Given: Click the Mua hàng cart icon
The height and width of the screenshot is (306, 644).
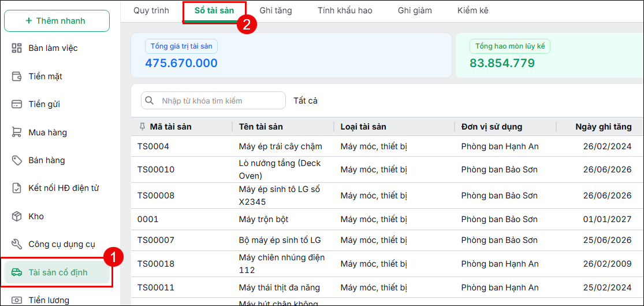Looking at the screenshot, I should [x=16, y=132].
